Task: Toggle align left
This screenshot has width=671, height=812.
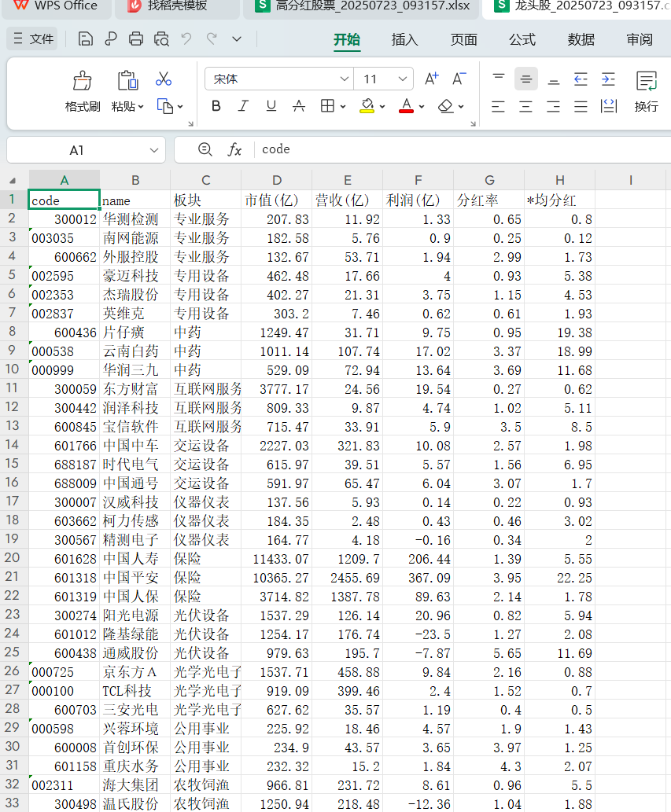Action: click(x=499, y=107)
